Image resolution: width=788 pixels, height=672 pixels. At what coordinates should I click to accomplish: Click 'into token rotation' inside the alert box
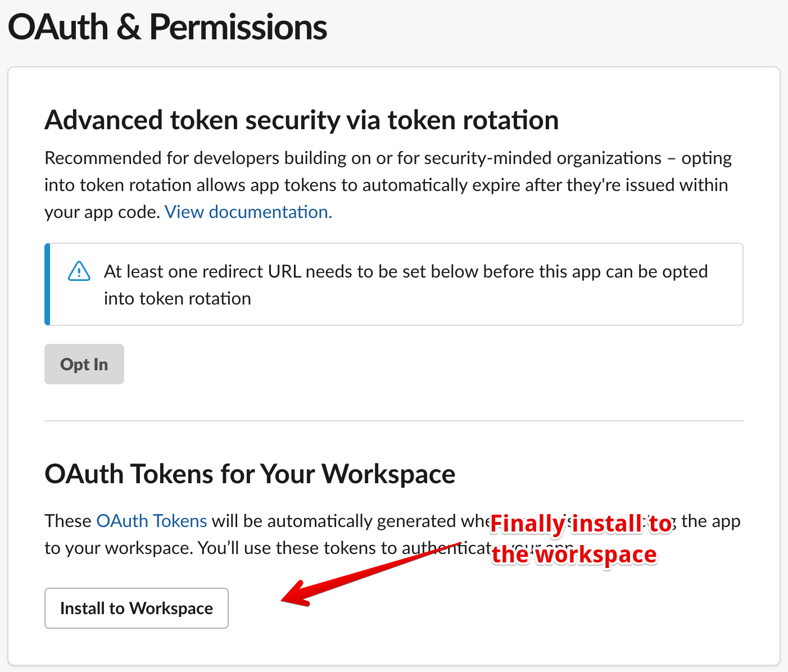(x=177, y=298)
